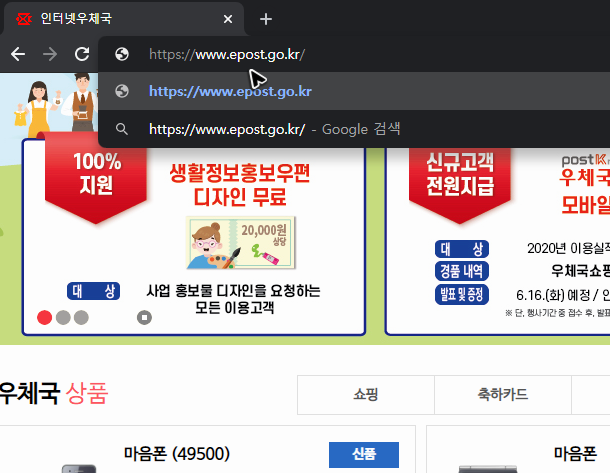Screen dimensions: 610x473
Task: Click the browser forward arrow
Action: click(50, 54)
